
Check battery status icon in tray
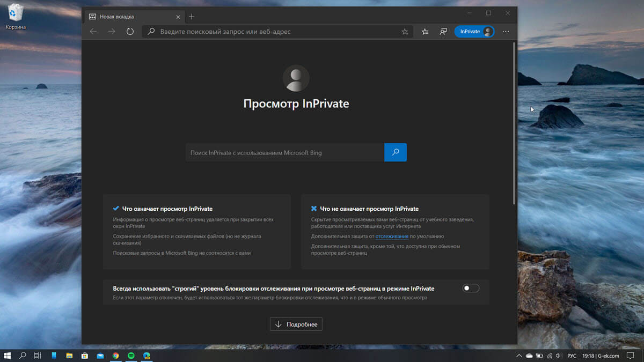(539, 356)
